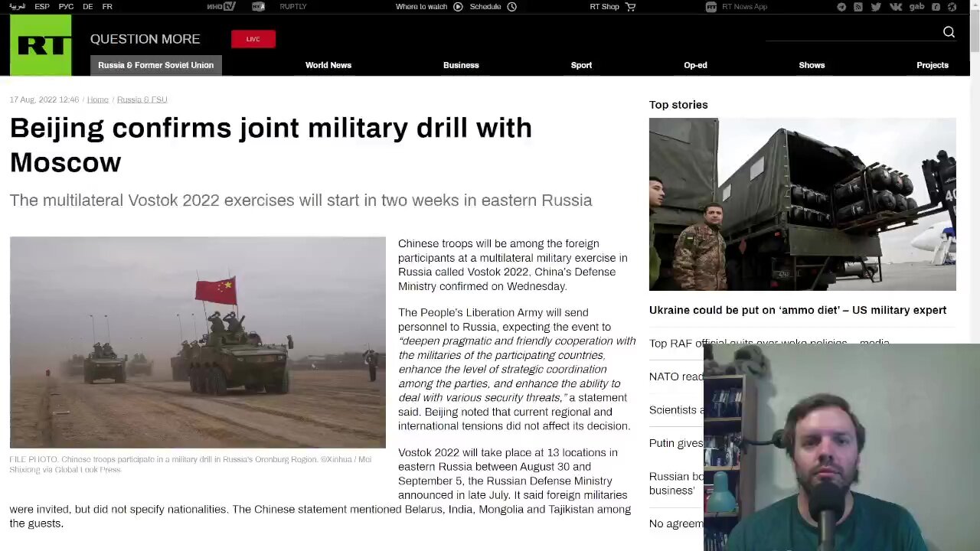Click the 'Beijing confirms joint military drill' headline

pos(270,145)
